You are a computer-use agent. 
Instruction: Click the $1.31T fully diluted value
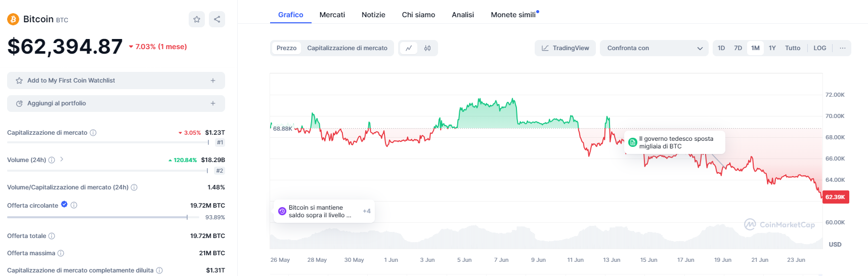coord(215,270)
